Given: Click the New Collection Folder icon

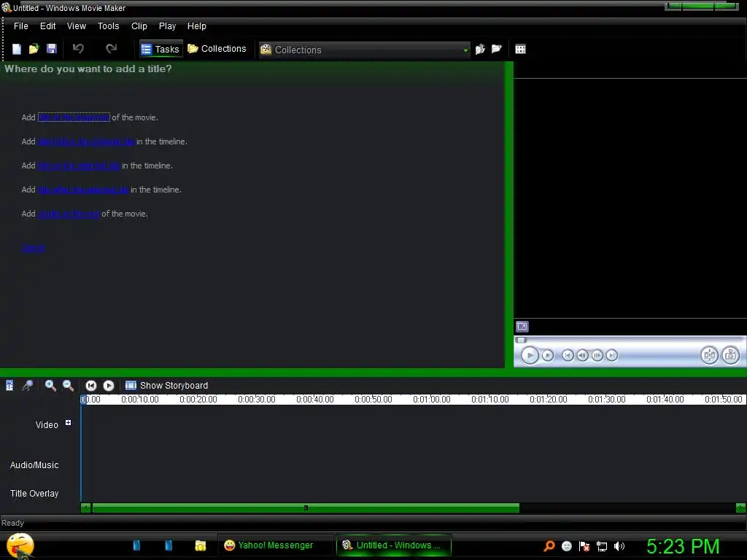Looking at the screenshot, I should pos(496,49).
